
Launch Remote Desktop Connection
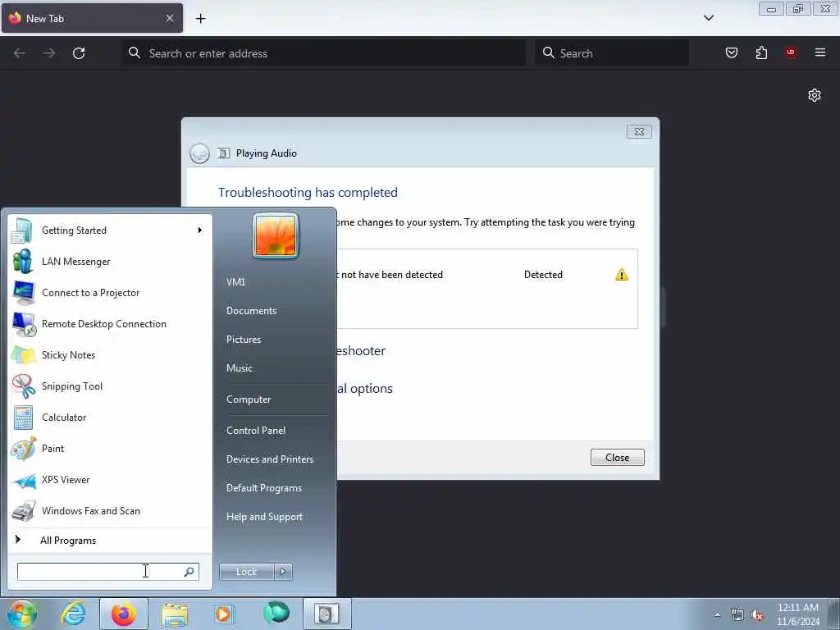click(111, 323)
